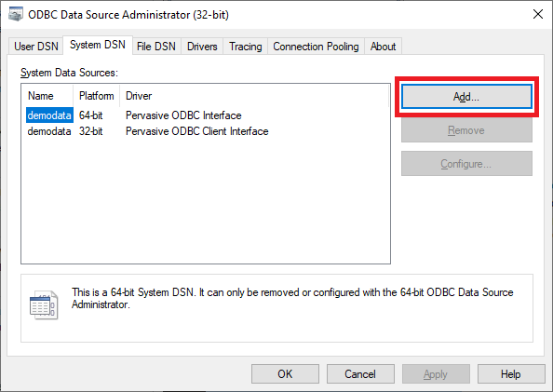The width and height of the screenshot is (553, 392).
Task: Click the Add... button
Action: tap(466, 96)
